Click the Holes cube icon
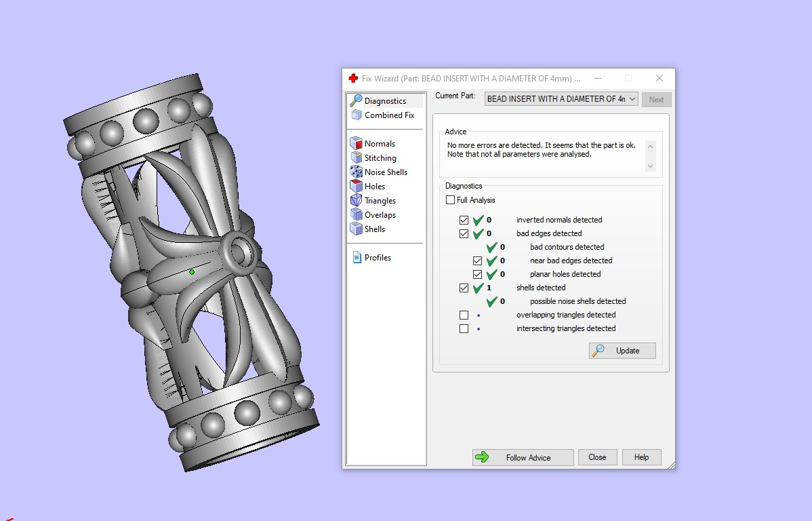812x521 pixels. point(356,186)
